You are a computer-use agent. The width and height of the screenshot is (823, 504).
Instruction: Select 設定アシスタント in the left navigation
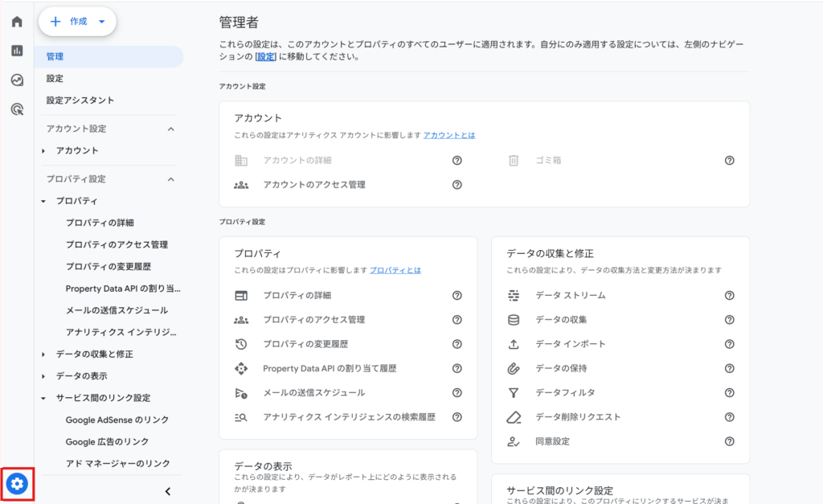(80, 100)
